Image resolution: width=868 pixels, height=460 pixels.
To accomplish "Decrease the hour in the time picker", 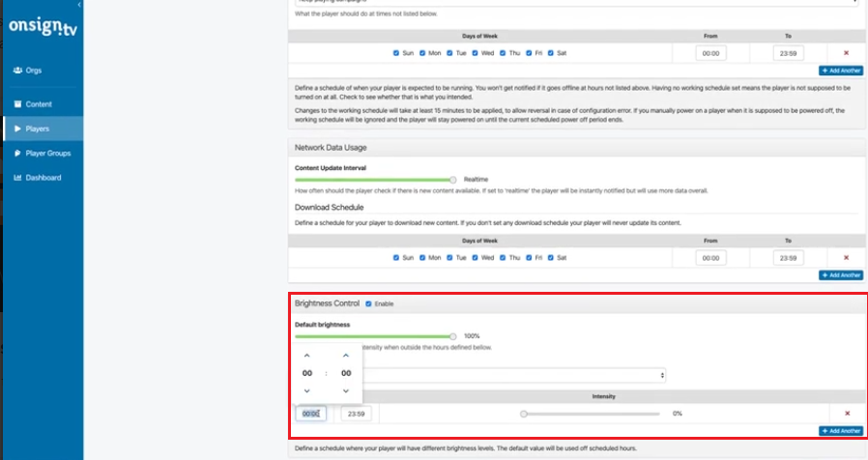I will point(306,390).
